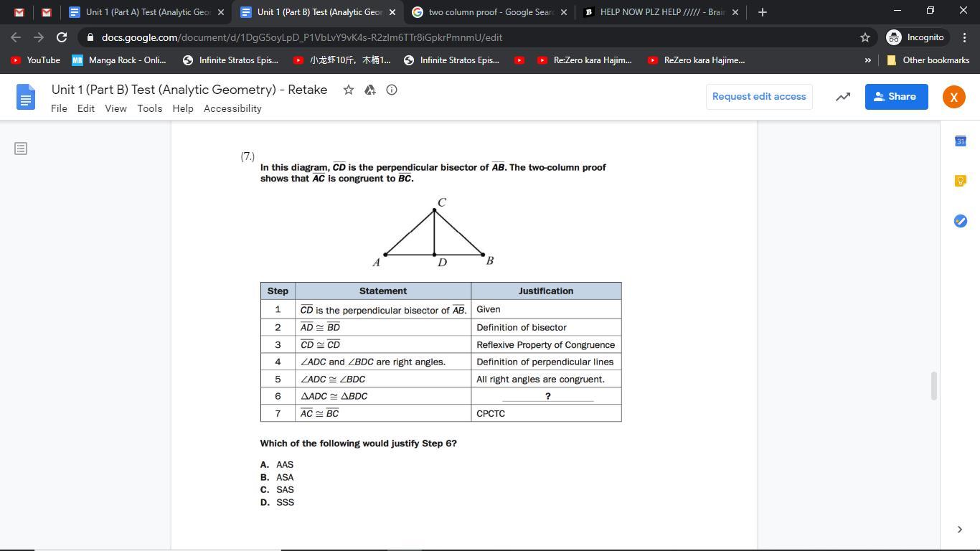
Task: Open Google Calendar side panel
Action: (961, 141)
